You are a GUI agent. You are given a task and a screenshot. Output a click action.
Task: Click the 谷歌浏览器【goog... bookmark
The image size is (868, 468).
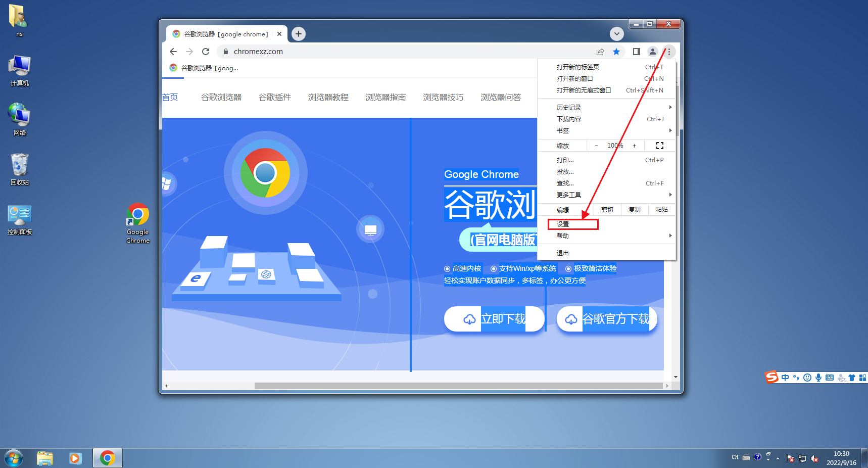coord(204,68)
